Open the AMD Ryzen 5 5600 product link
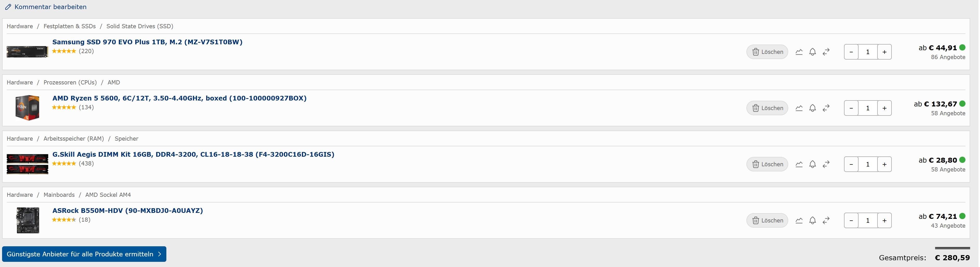Screen dimensions: 980x267 pos(180,98)
